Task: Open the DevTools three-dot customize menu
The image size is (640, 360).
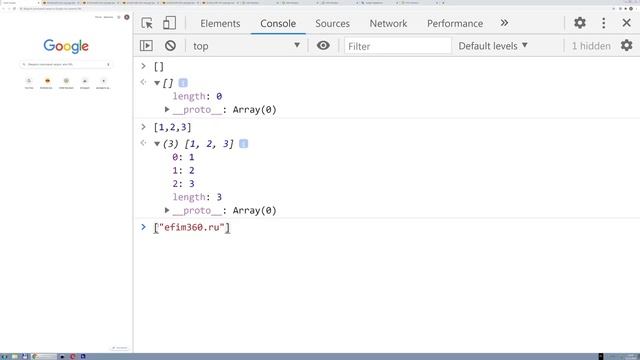Action: [604, 23]
